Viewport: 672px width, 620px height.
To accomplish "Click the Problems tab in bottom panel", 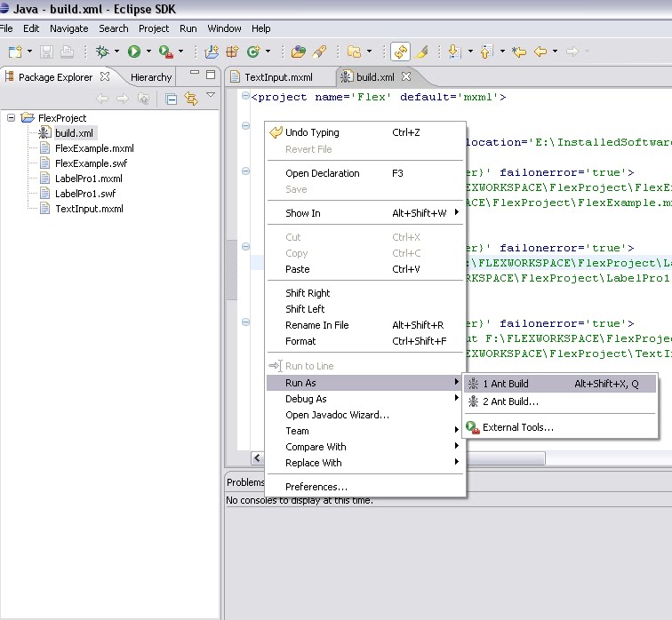I will tap(245, 482).
